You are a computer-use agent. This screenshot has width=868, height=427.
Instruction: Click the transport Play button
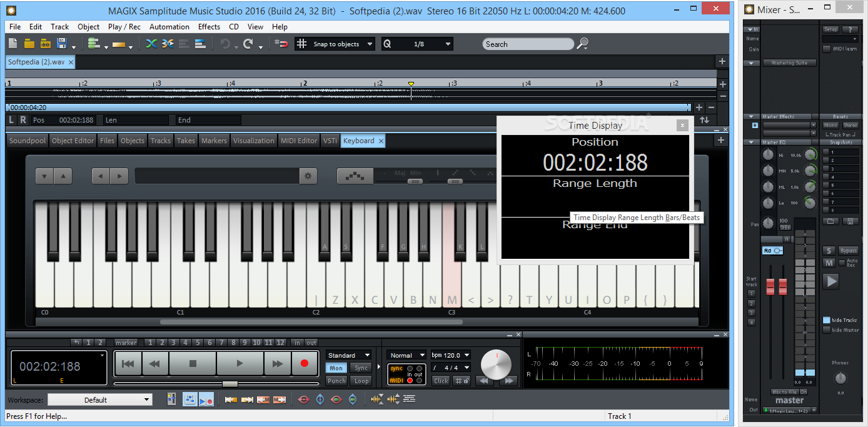pyautogui.click(x=240, y=363)
